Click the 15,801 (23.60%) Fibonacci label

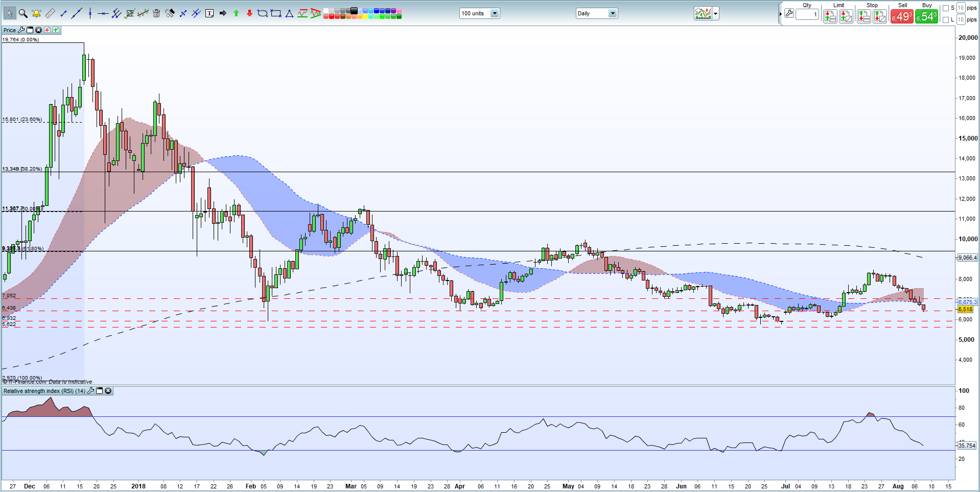pyautogui.click(x=22, y=120)
